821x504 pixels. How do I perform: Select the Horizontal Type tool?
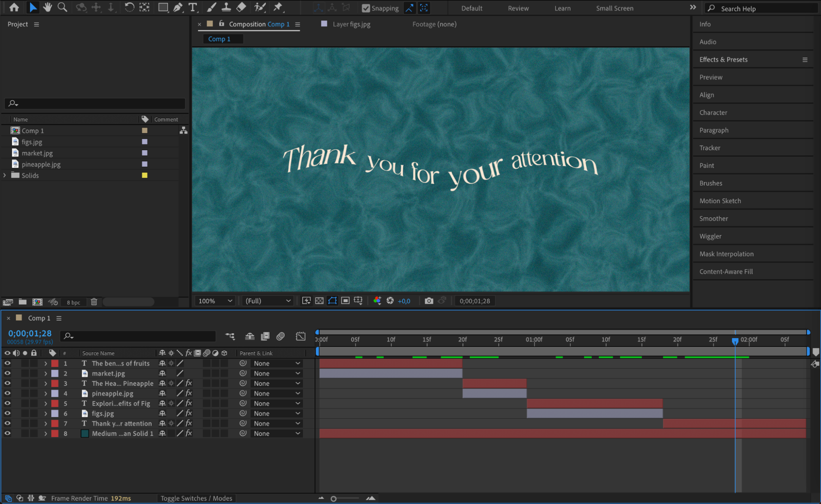pyautogui.click(x=192, y=7)
